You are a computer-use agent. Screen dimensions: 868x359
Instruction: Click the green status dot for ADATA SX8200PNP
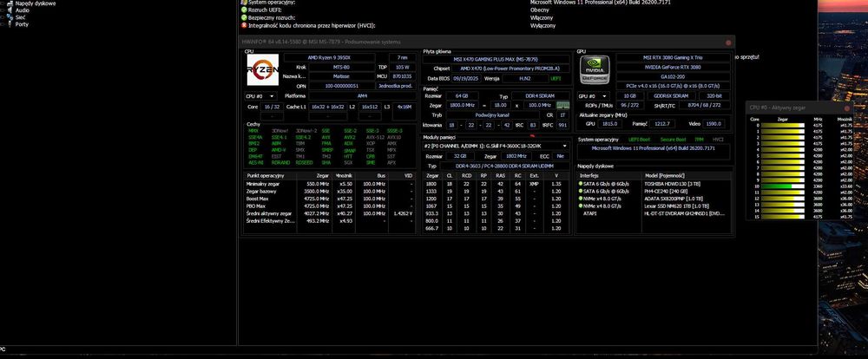[581, 198]
